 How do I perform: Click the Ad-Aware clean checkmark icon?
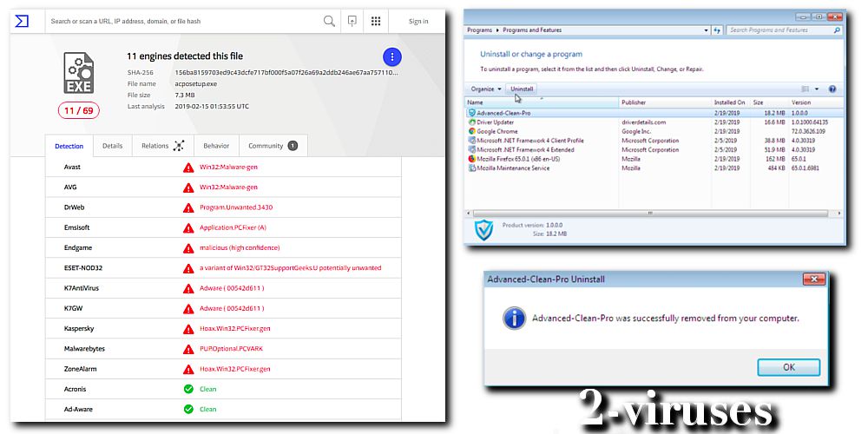[188, 409]
